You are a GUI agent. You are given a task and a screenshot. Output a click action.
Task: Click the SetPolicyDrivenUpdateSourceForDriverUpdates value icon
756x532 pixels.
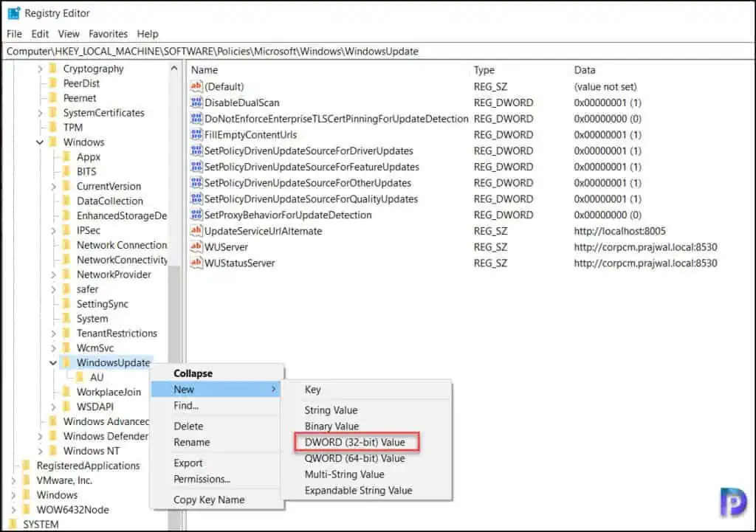[x=196, y=151]
